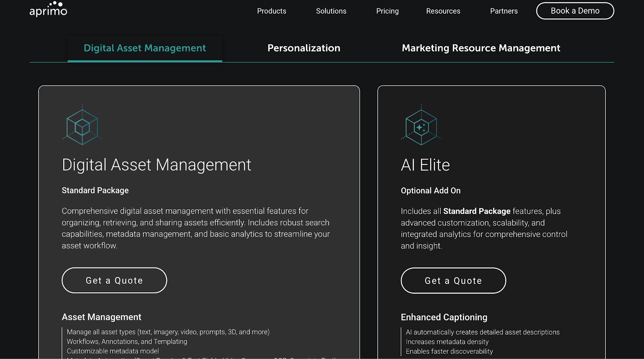Image resolution: width=644 pixels, height=359 pixels.
Task: Select the Digital Asset Management tab
Action: pyautogui.click(x=145, y=48)
